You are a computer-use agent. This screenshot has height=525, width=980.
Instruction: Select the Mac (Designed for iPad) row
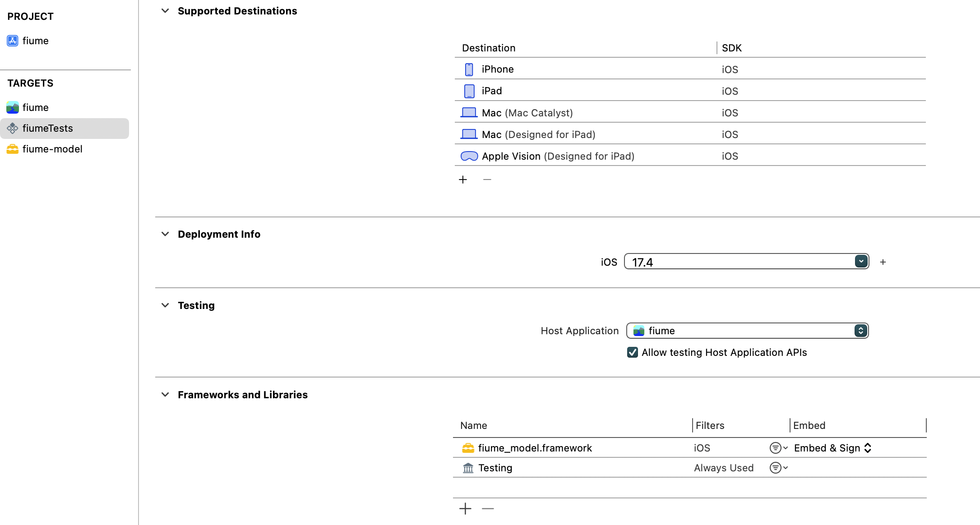click(690, 134)
